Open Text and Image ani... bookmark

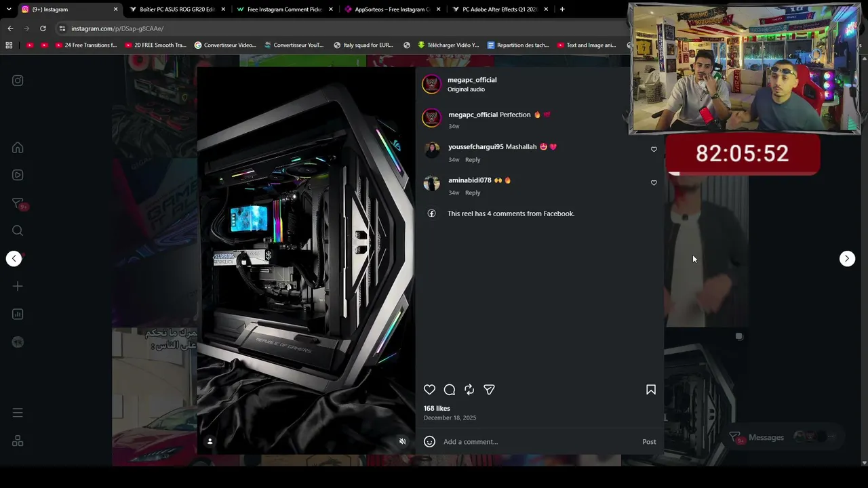coord(587,45)
